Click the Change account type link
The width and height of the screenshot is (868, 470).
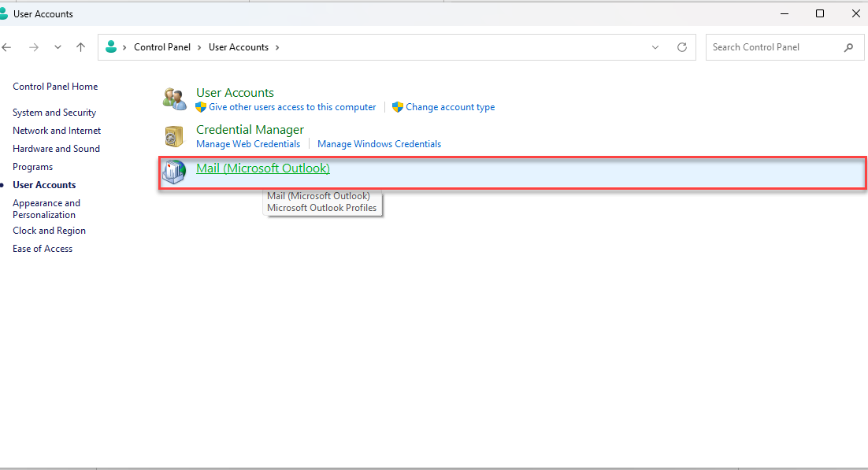point(450,107)
